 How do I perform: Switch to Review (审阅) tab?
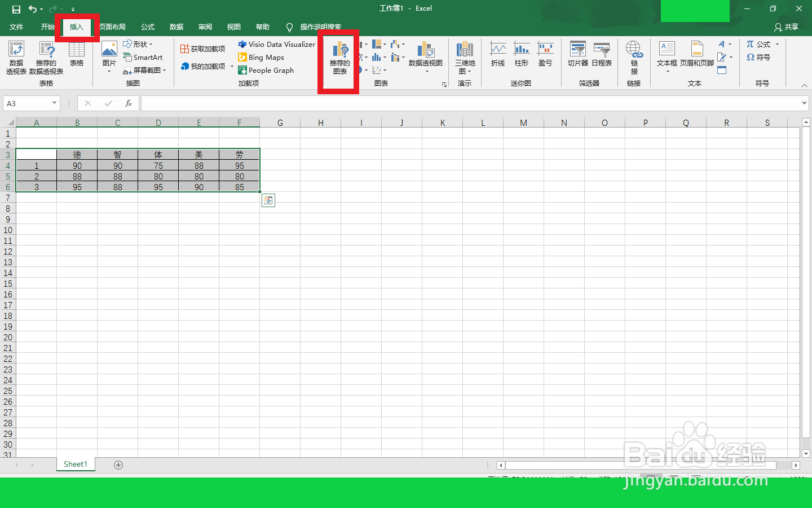(205, 27)
